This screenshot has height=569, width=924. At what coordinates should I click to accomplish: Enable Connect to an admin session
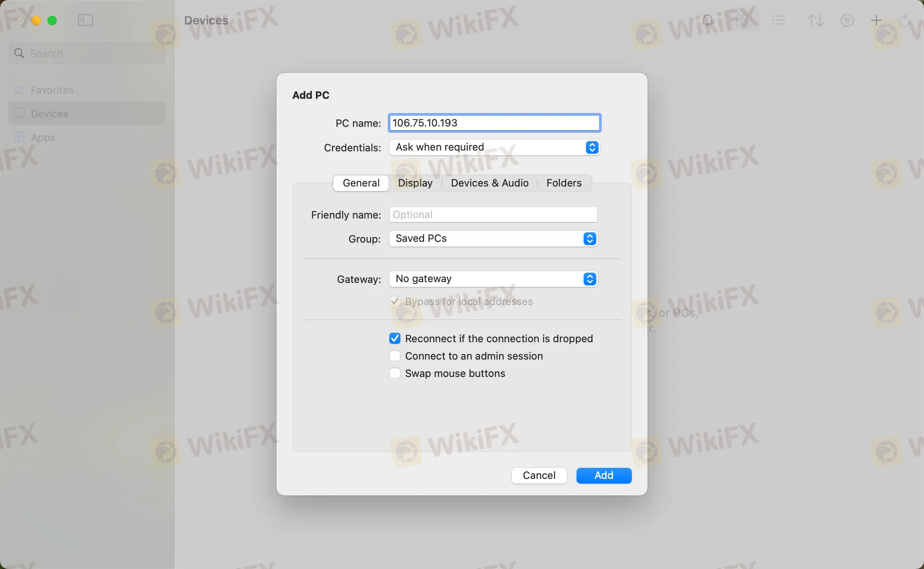395,356
